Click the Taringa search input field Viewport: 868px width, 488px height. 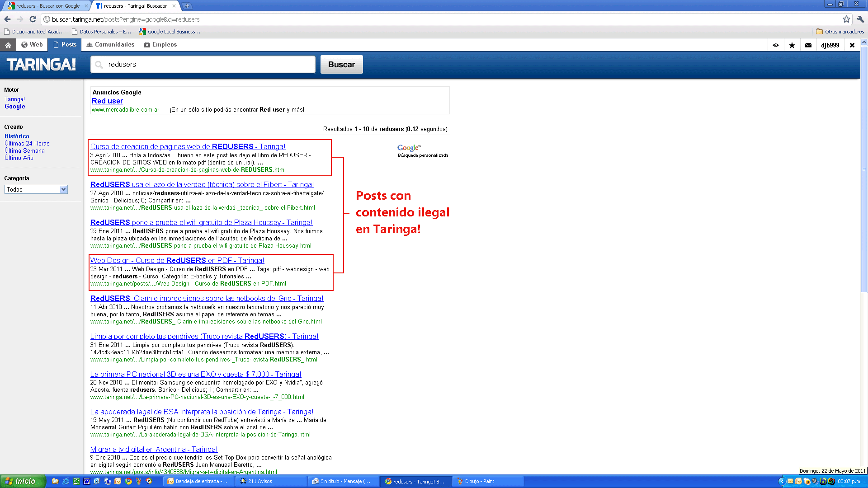[203, 65]
